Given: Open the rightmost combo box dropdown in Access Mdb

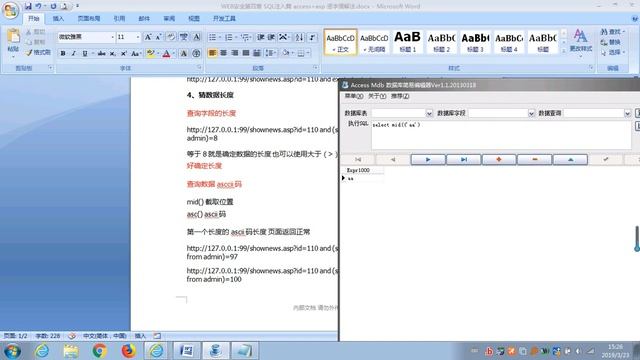Looking at the screenshot, I should (627, 113).
